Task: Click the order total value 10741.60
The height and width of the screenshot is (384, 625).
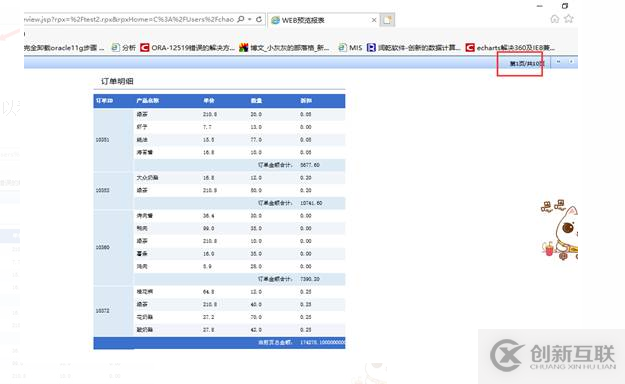Action: click(311, 203)
